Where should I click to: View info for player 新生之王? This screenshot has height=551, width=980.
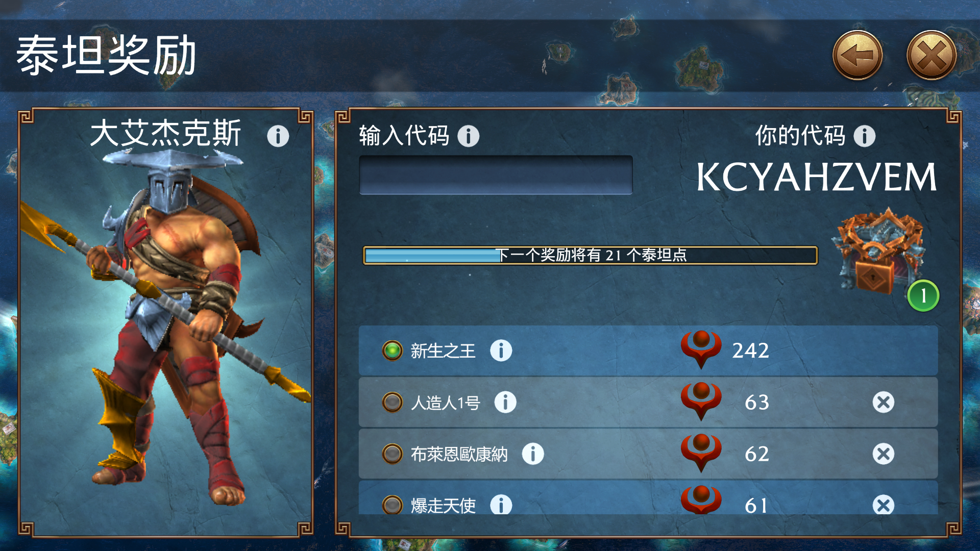[501, 350]
